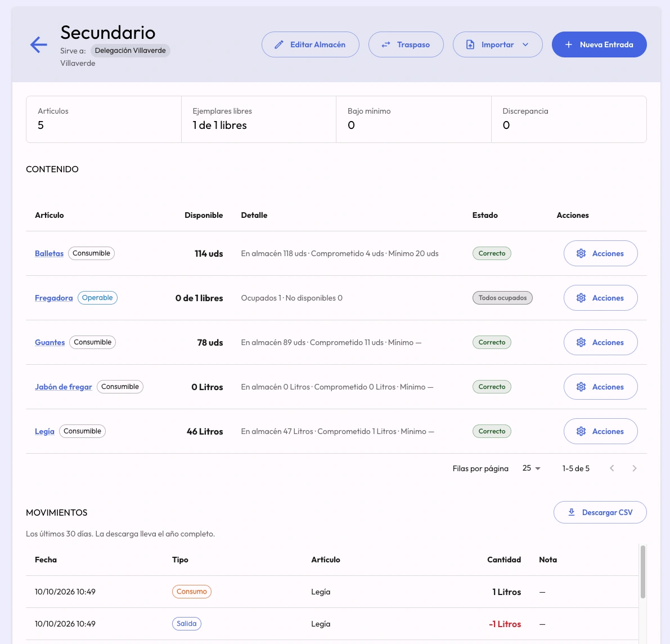Screen dimensions: 670x644
Task: Click the Fecha column header in movements
Action: pos(46,560)
